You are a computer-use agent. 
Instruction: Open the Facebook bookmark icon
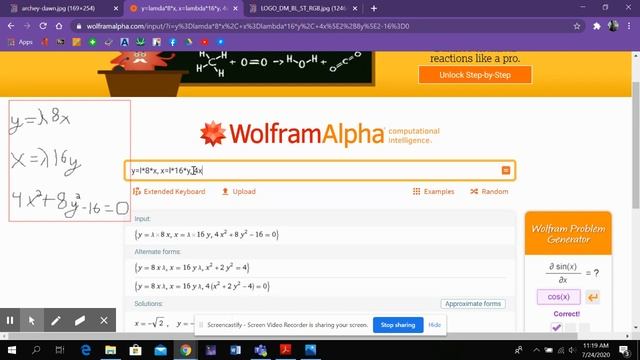click(173, 42)
